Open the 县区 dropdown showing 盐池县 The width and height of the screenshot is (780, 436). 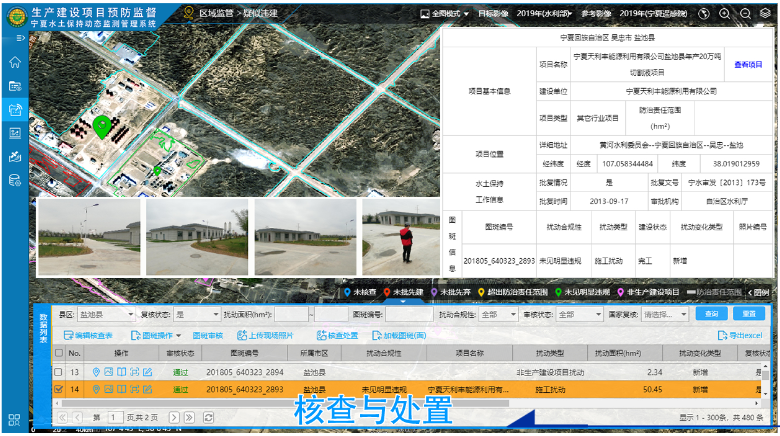click(106, 314)
